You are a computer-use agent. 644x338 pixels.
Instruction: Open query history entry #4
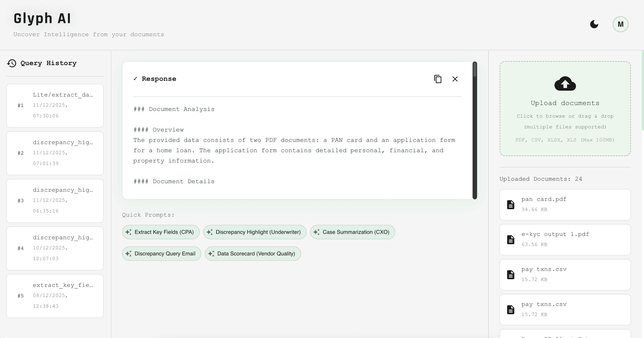point(55,248)
